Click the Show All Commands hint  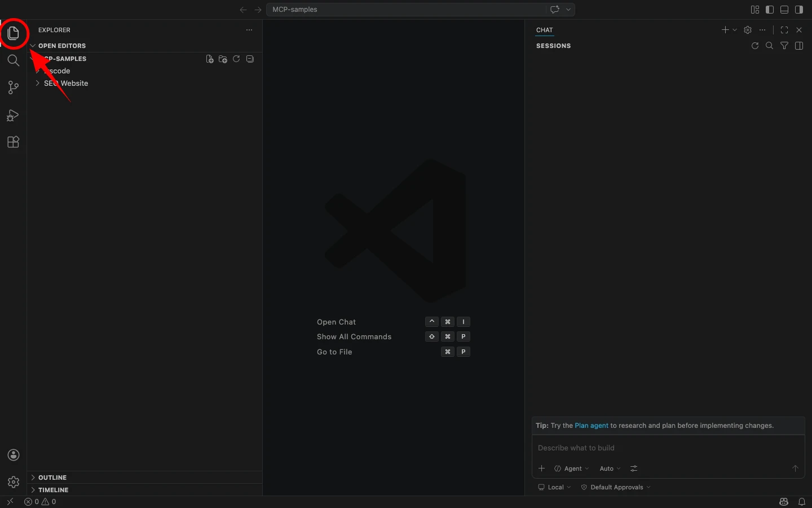pos(354,336)
